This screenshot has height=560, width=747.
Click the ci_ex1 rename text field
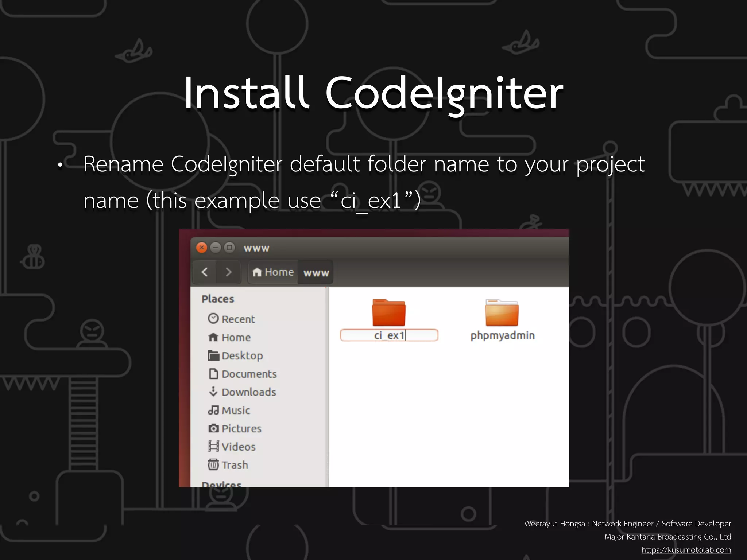(x=389, y=335)
